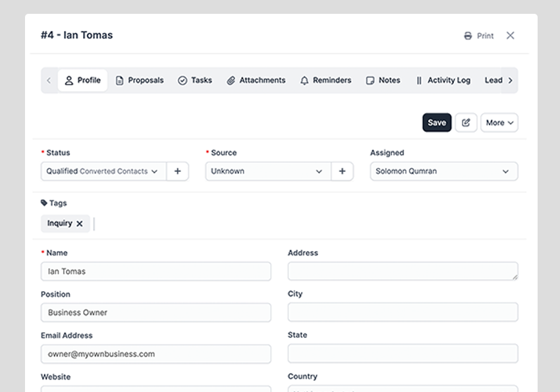This screenshot has width=560, height=392.
Task: Add new source with plus icon
Action: pyautogui.click(x=342, y=171)
